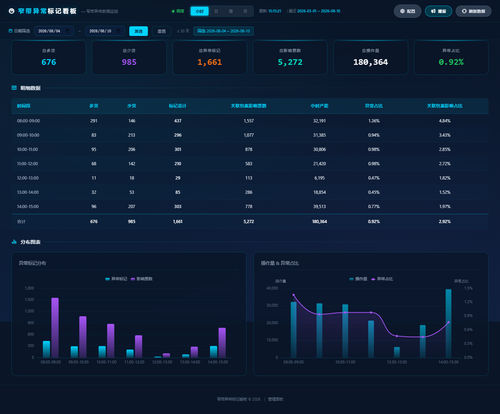Switch to the 日 (day) granularity tab
500x414 pixels.
216,11
